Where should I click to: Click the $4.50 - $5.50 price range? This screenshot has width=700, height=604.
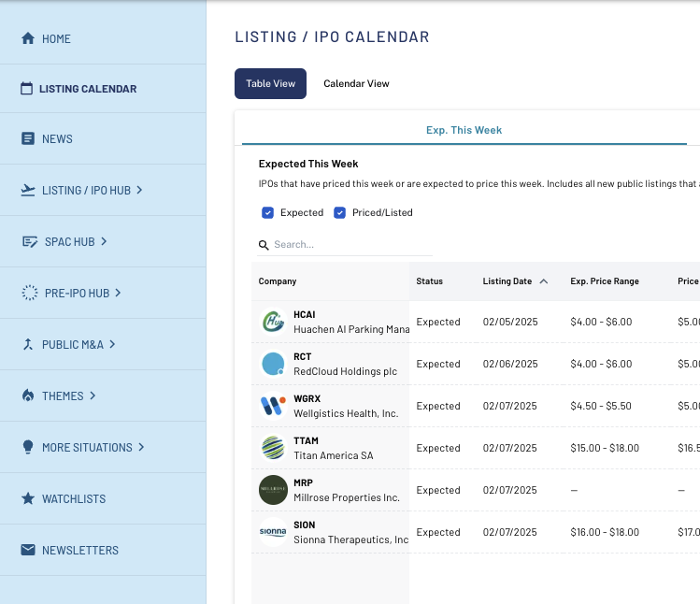[601, 406]
